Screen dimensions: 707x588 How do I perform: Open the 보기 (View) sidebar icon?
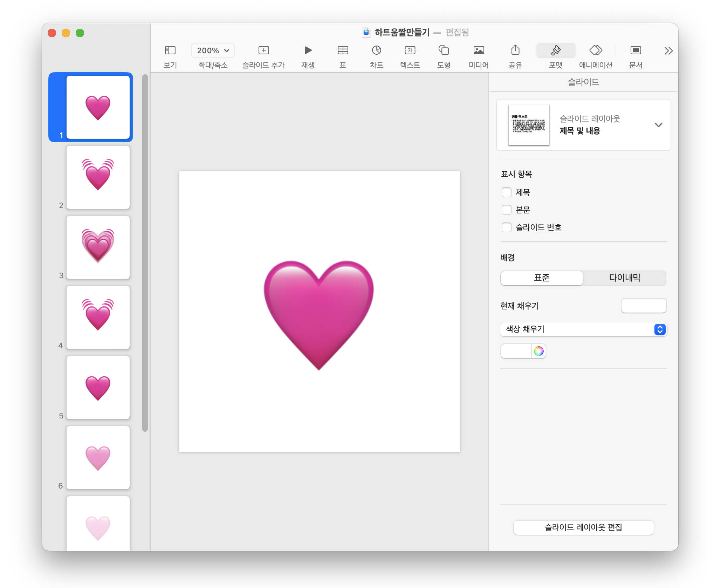point(170,50)
